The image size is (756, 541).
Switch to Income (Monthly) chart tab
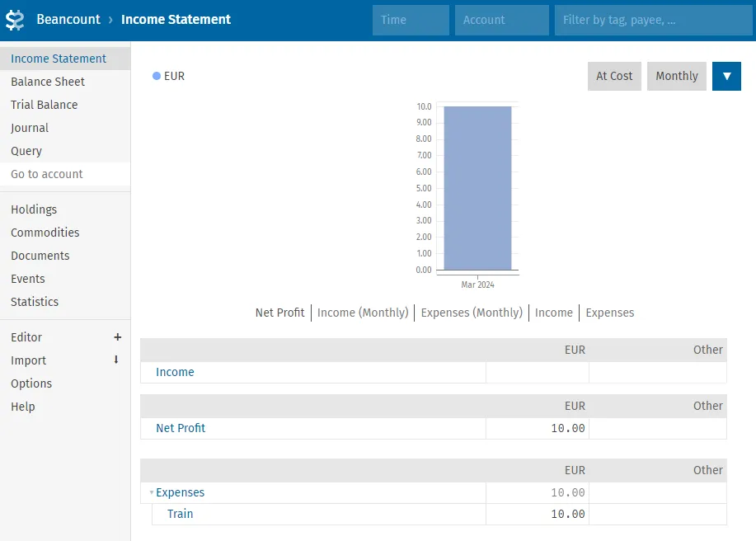pos(363,313)
